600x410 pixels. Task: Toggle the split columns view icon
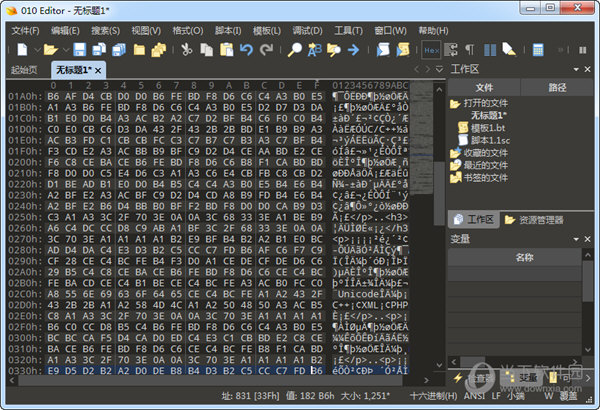coord(490,50)
